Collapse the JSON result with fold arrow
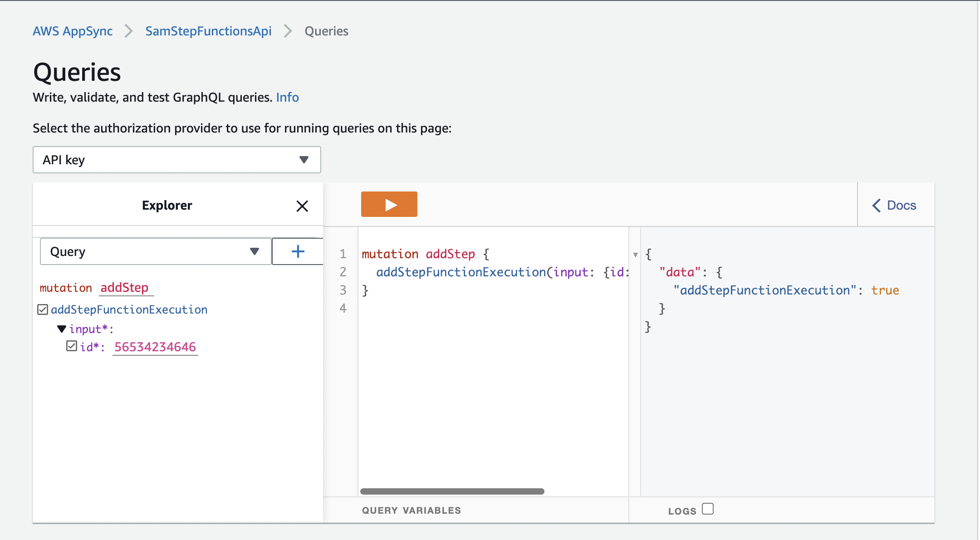The height and width of the screenshot is (540, 980). point(635,255)
